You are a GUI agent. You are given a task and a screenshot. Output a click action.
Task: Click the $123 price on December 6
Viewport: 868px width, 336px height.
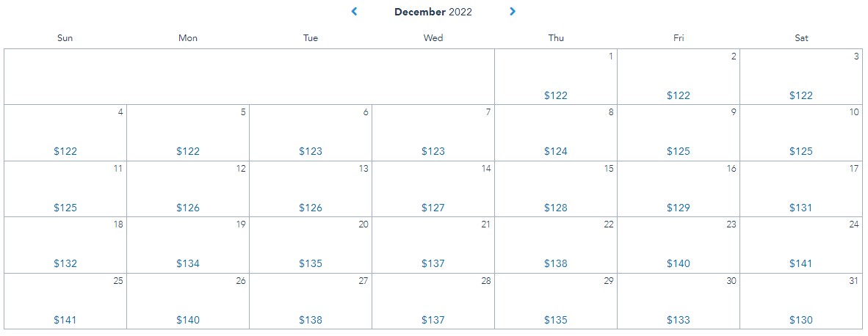[311, 152]
